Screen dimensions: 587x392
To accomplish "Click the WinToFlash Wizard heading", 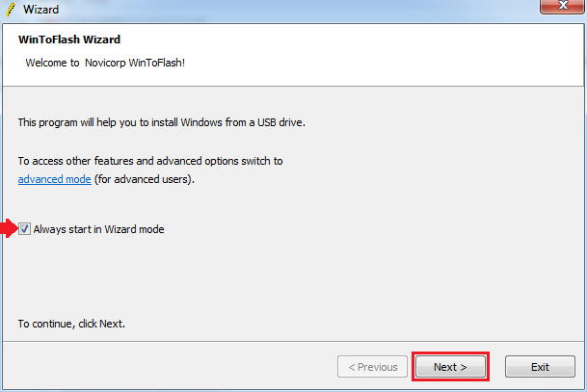I will coord(69,39).
